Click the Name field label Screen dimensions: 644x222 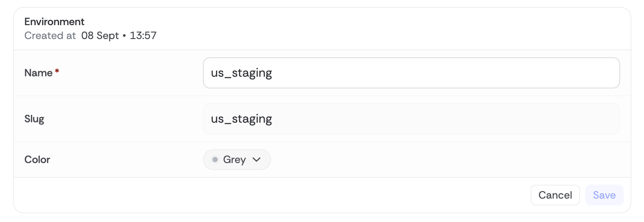(39, 73)
